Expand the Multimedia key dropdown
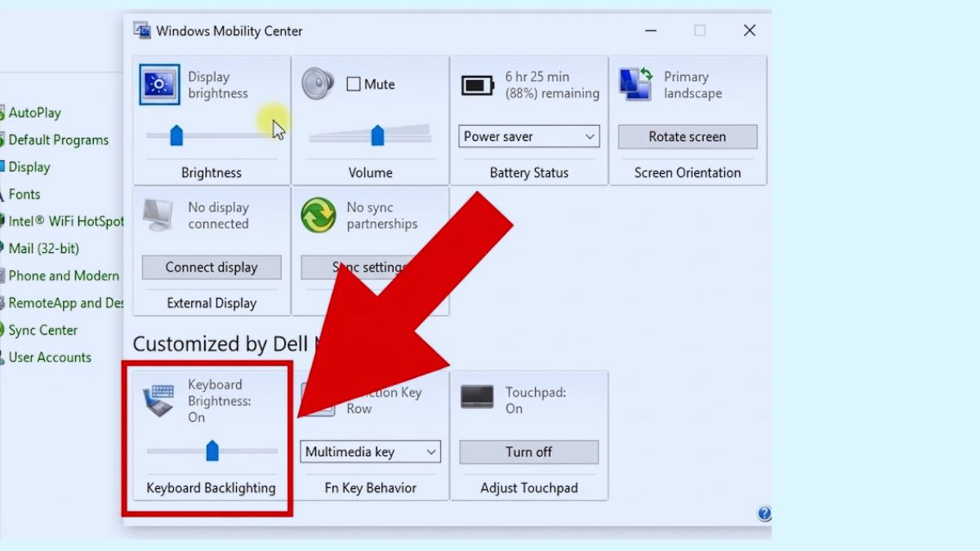980x551 pixels. point(371,451)
